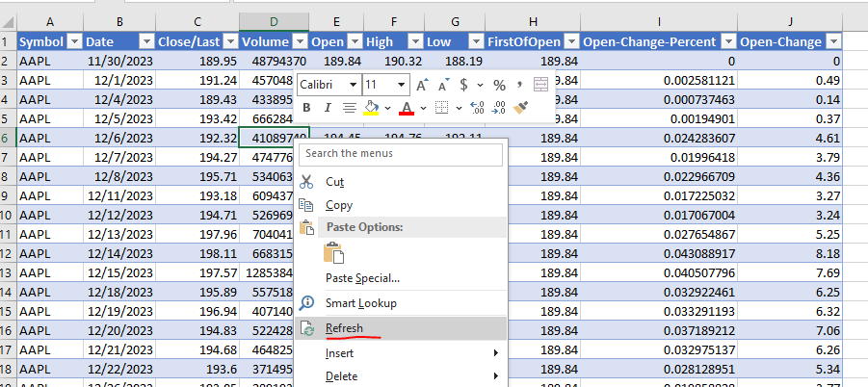
Task: Choose Refresh from the context menu
Action: [x=401, y=328]
